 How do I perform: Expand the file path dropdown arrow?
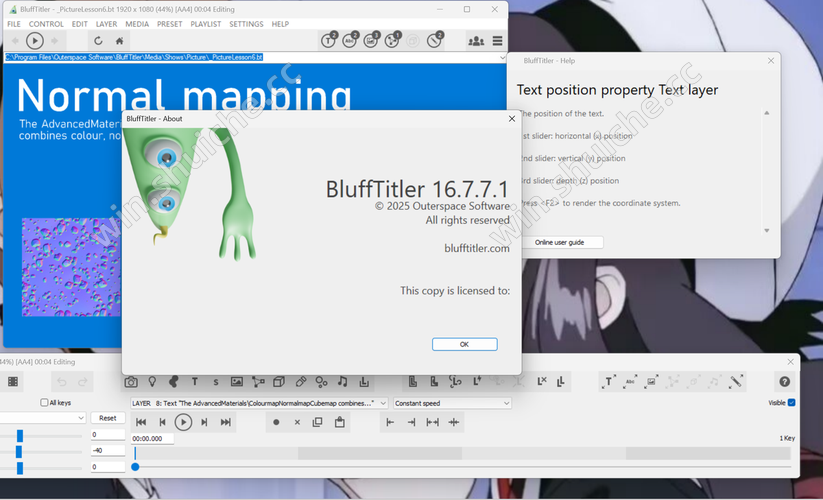tap(502, 57)
